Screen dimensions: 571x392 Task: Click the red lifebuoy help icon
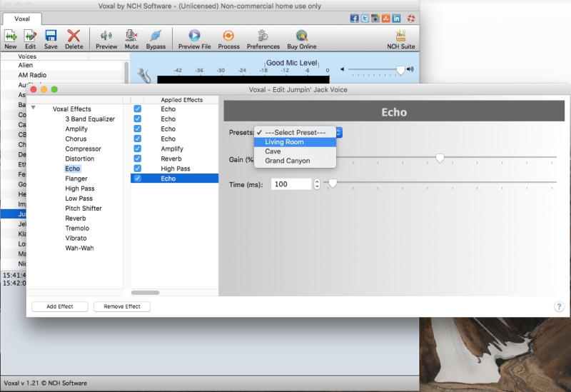coord(411,19)
